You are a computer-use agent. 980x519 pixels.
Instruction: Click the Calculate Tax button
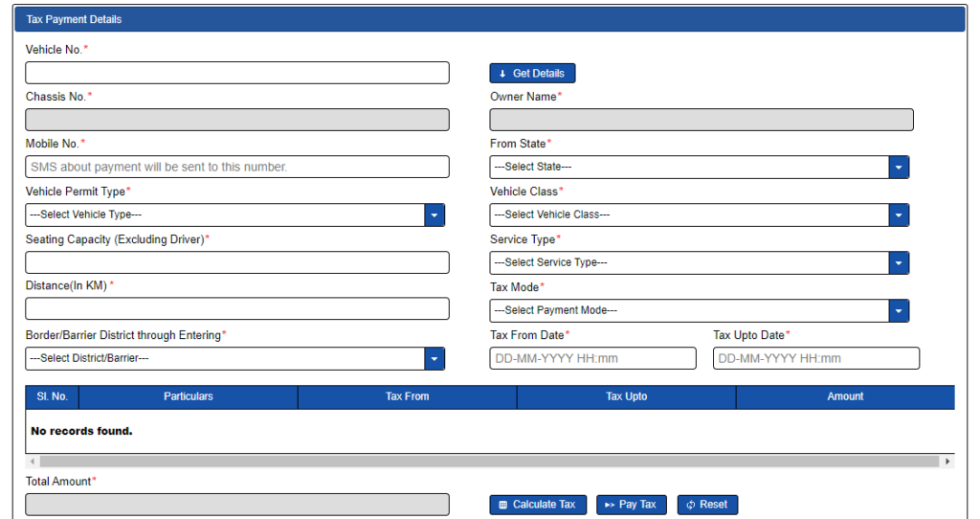538,505
